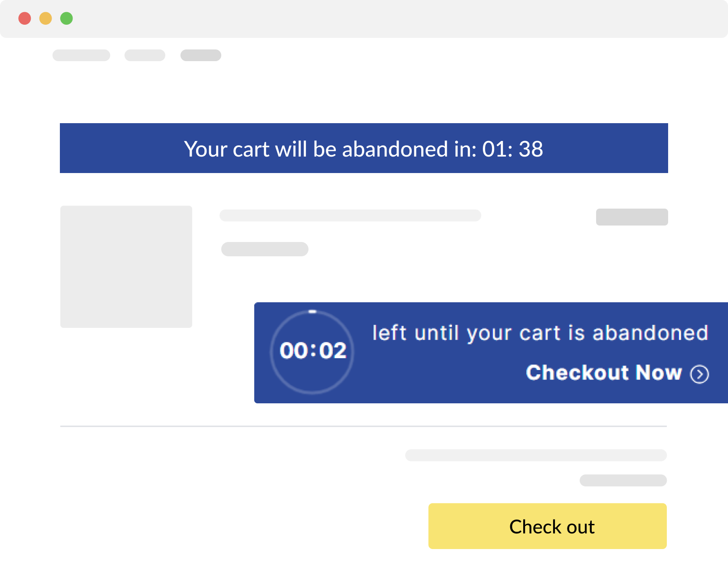Viewport: 728px width, 582px height.
Task: Click the green maximize window dot
Action: 66,19
